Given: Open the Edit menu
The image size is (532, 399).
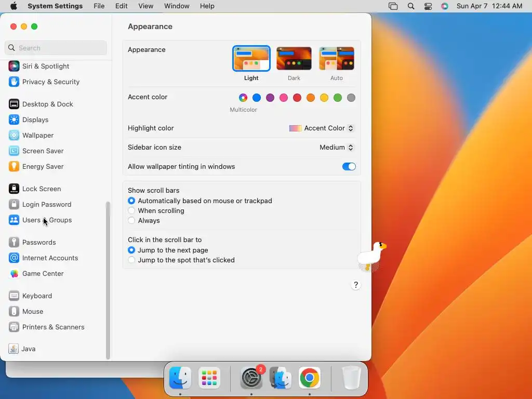Looking at the screenshot, I should point(121,6).
